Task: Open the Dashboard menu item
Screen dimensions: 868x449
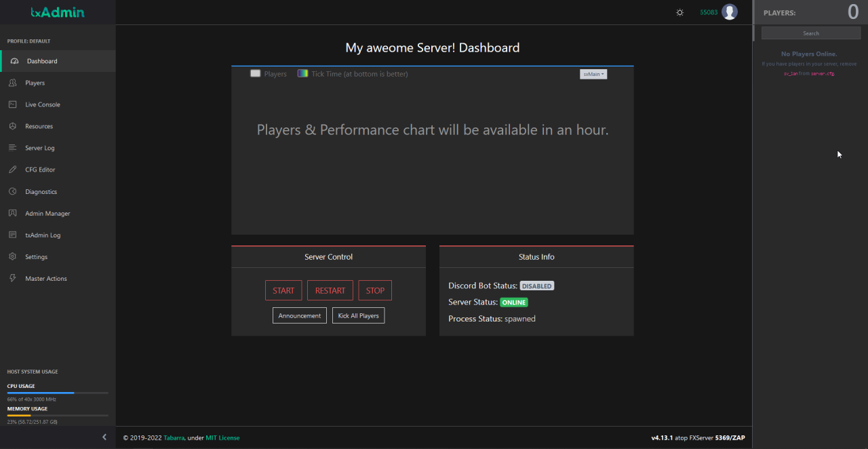Action: tap(58, 61)
